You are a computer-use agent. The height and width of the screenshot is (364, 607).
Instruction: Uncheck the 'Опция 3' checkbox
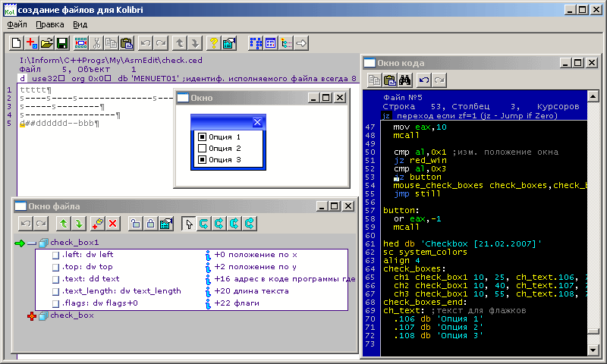pyautogui.click(x=202, y=160)
